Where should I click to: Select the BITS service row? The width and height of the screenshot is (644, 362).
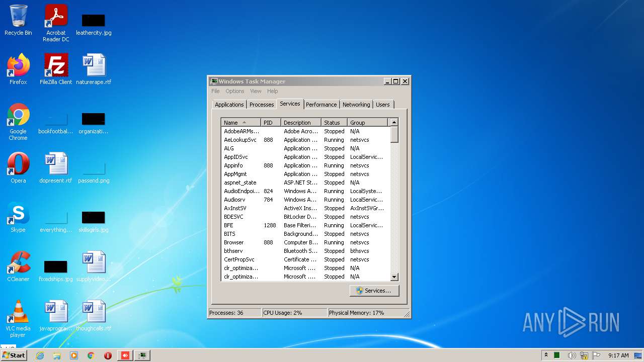[305, 234]
